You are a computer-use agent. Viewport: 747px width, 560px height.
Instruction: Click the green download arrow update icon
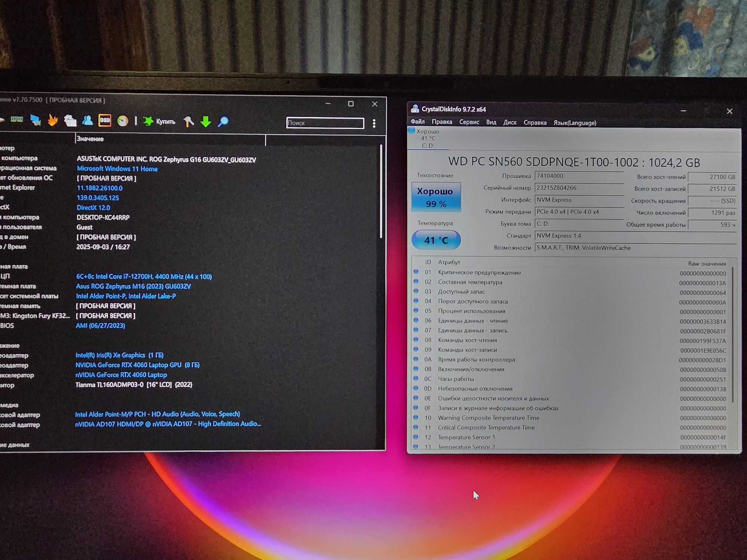(x=206, y=122)
